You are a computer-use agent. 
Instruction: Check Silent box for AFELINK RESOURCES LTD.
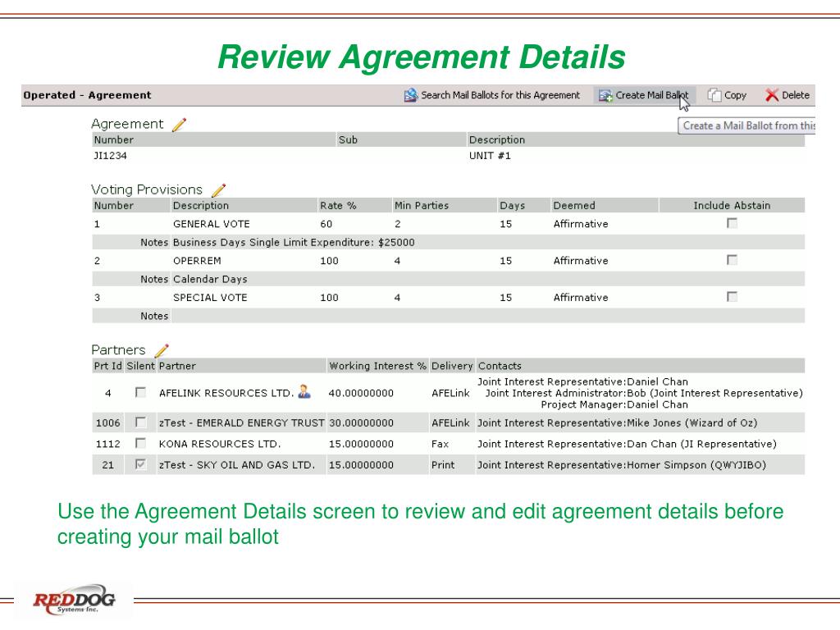tap(140, 392)
